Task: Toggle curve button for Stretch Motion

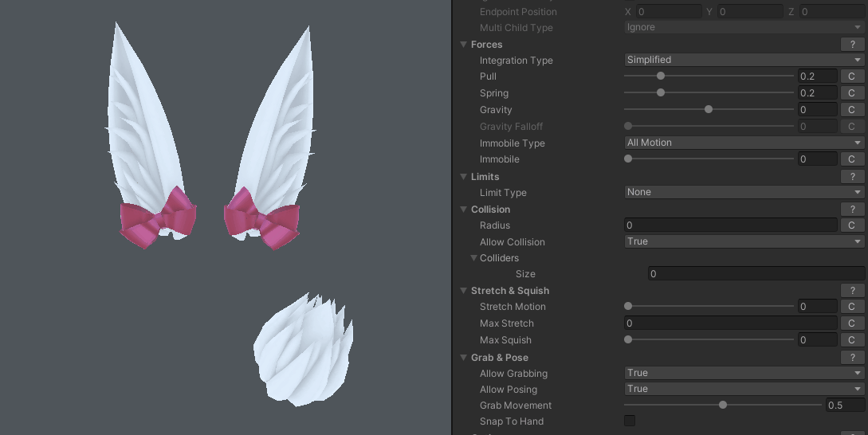Action: [851, 306]
